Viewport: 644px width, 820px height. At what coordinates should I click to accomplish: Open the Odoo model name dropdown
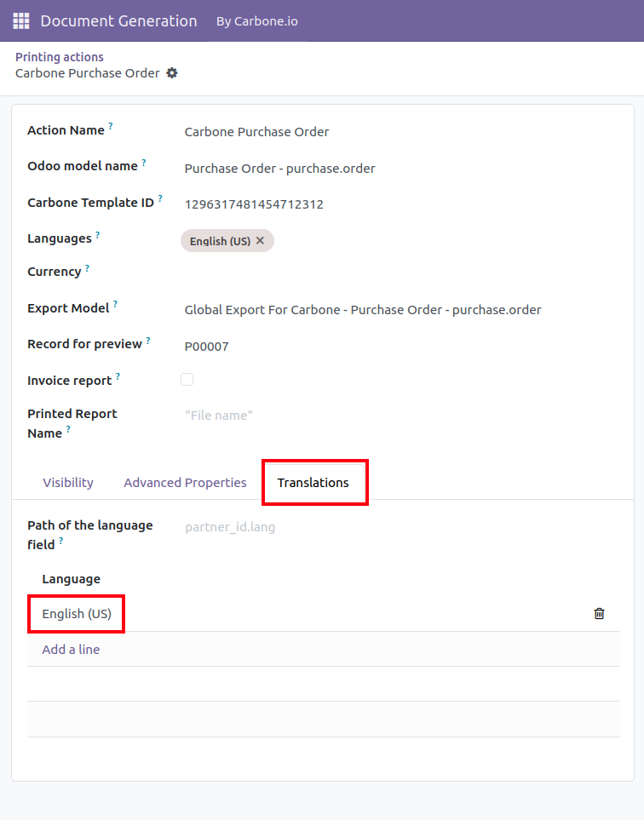400,169
